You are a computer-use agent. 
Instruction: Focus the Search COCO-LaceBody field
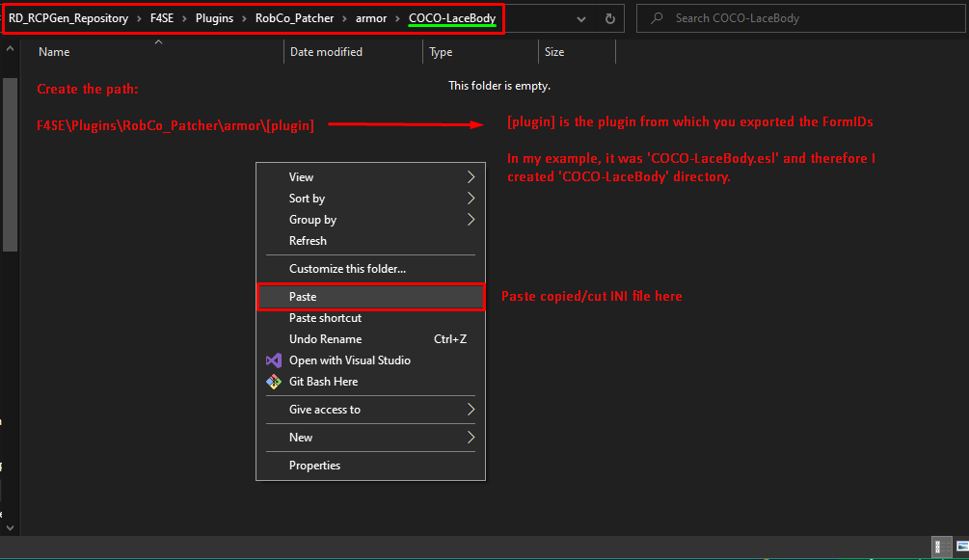point(801,18)
